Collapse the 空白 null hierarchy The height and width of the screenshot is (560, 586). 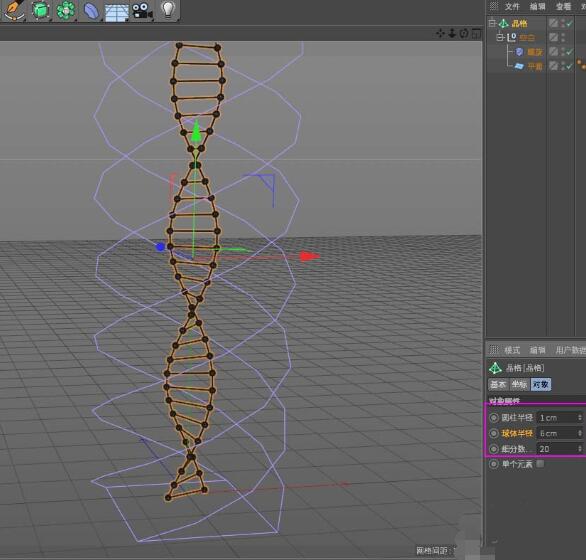(x=500, y=37)
